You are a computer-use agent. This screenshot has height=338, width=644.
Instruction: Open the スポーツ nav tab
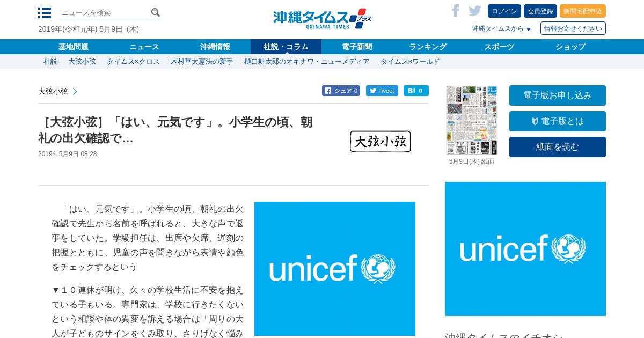coord(499,47)
